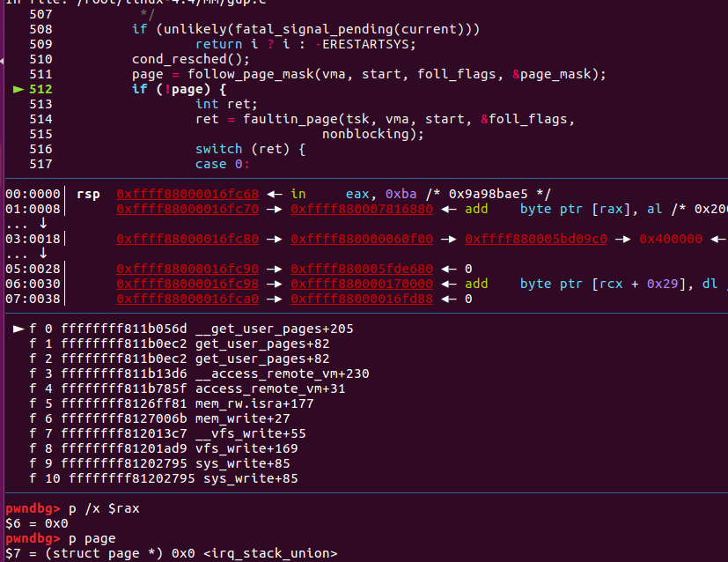
Task: Click pointer value 0xffff880000170000
Action: point(362,284)
